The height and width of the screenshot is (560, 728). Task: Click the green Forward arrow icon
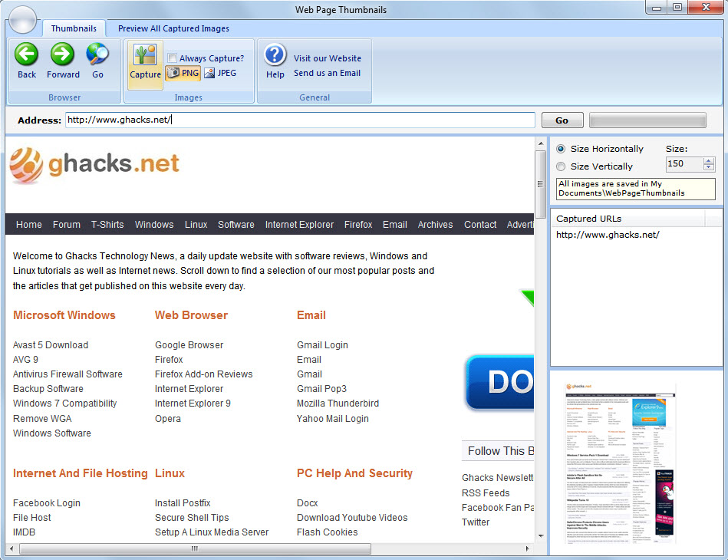[x=62, y=54]
